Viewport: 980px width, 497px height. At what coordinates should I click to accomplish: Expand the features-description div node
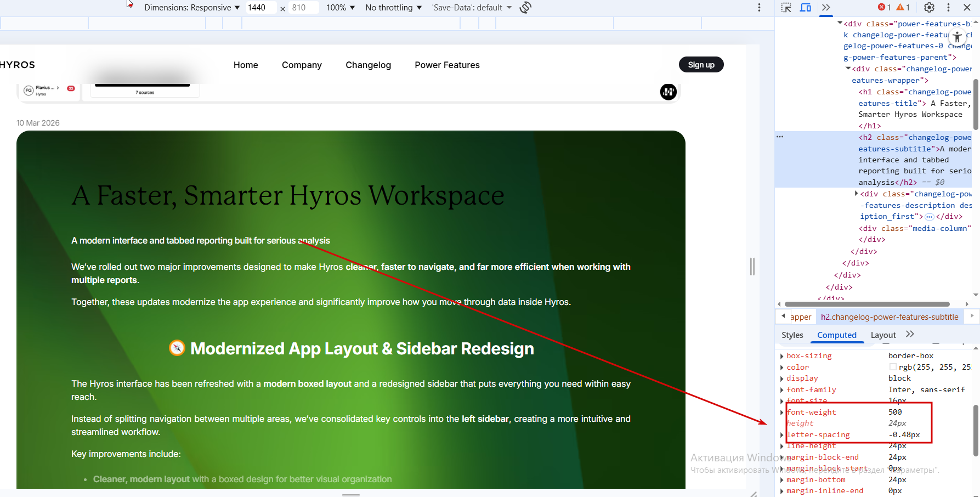point(856,193)
